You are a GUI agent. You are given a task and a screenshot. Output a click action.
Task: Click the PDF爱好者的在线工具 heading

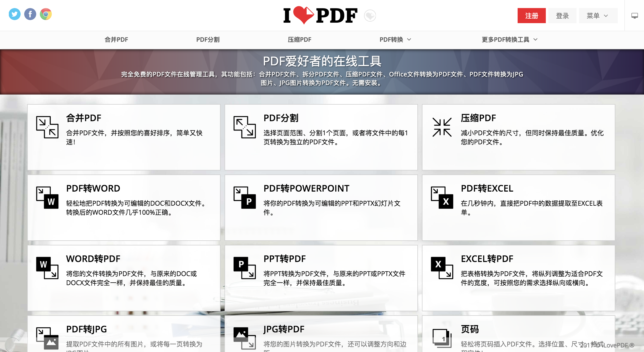coord(322,61)
